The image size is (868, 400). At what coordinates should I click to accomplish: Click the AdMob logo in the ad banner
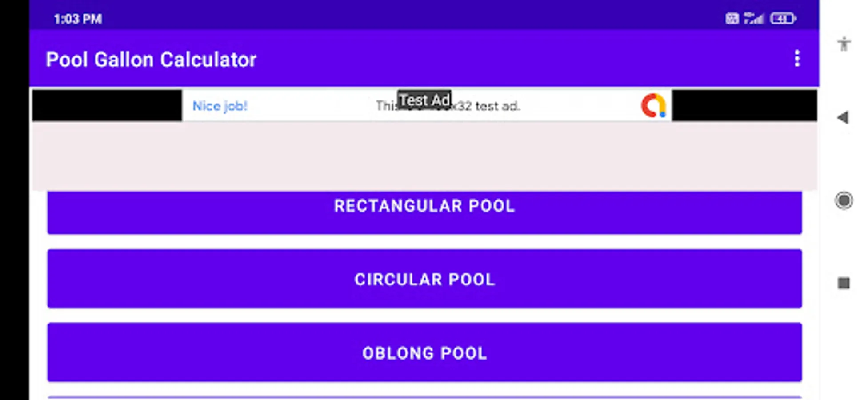click(653, 106)
